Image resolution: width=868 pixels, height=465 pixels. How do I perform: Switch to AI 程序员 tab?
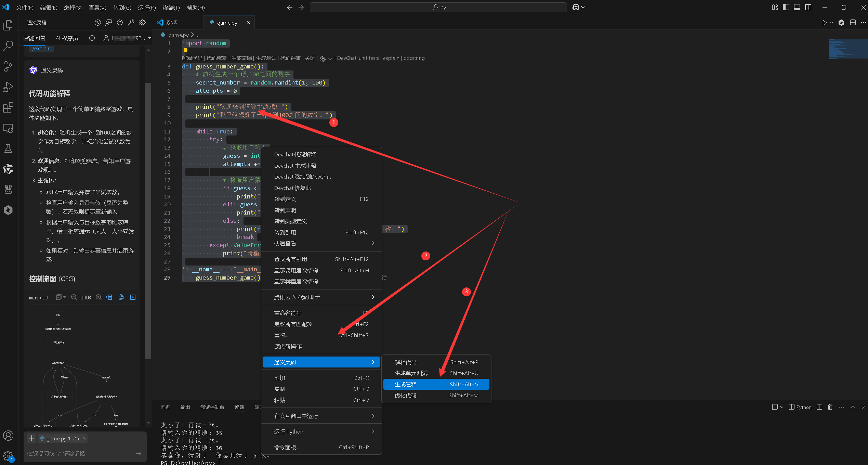pyautogui.click(x=67, y=38)
